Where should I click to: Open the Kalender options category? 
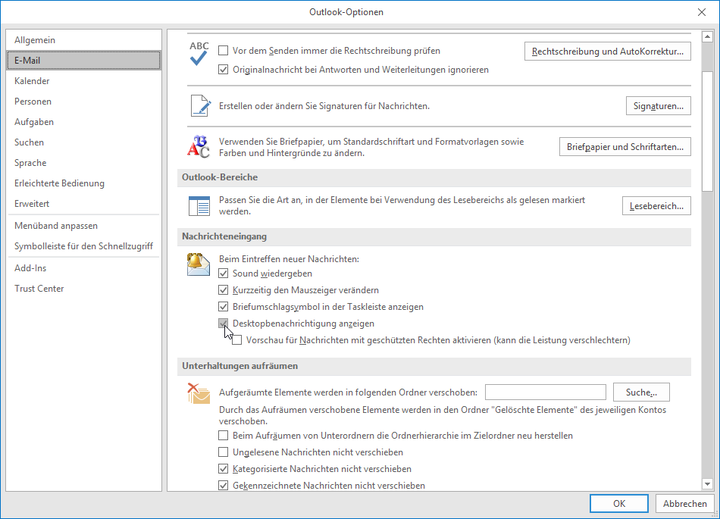(84, 81)
